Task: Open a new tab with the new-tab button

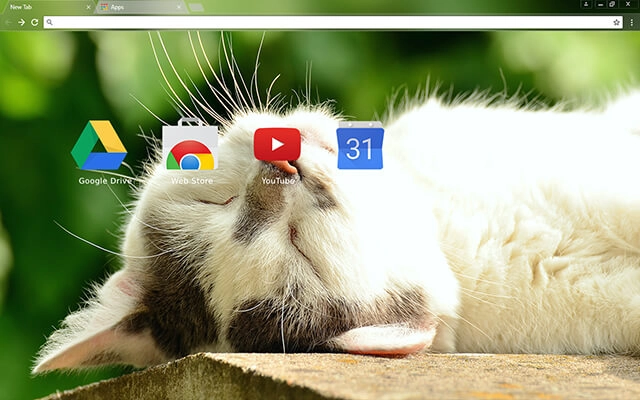Action: point(196,7)
